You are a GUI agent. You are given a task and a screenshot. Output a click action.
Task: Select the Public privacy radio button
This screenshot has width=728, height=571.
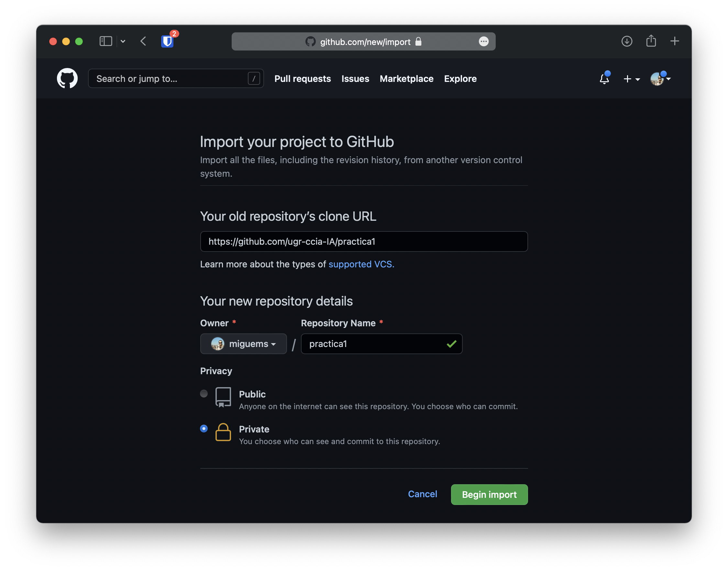point(204,394)
